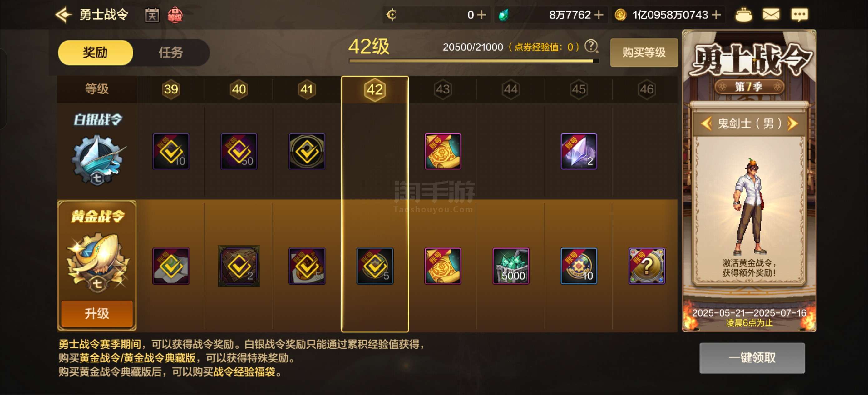Click the question mark help icon
The width and height of the screenshot is (868, 395).
(x=591, y=46)
